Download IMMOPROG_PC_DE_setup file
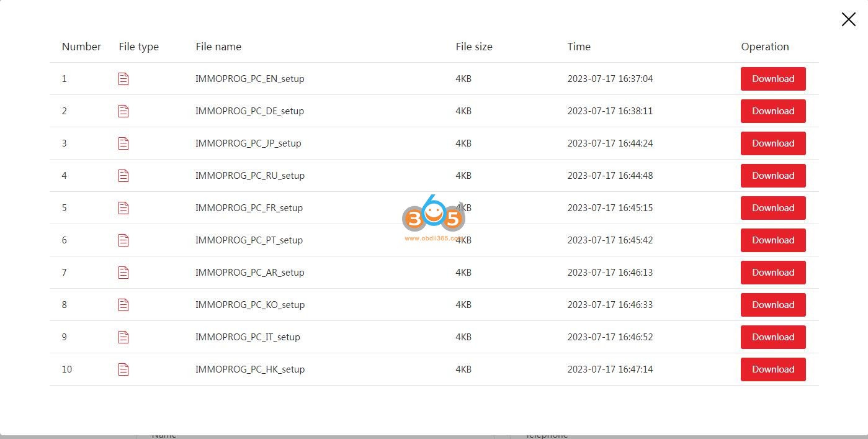The image size is (868, 439). tap(773, 111)
